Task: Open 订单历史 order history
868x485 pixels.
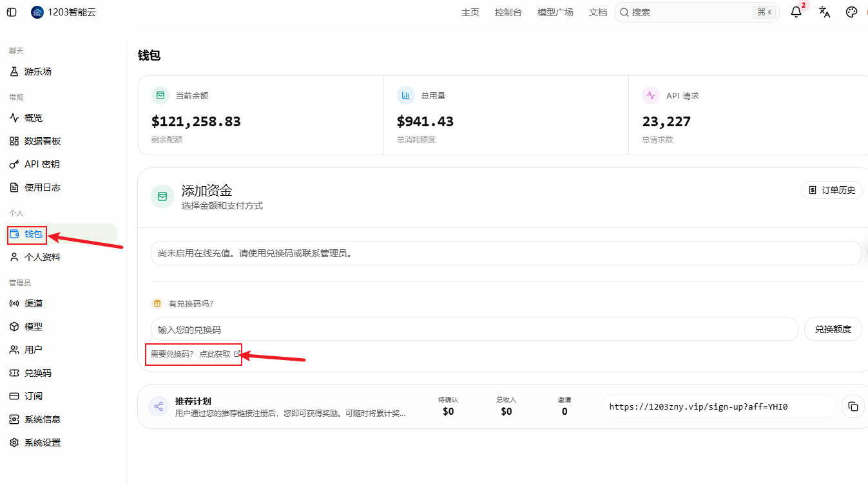Action: (832, 190)
